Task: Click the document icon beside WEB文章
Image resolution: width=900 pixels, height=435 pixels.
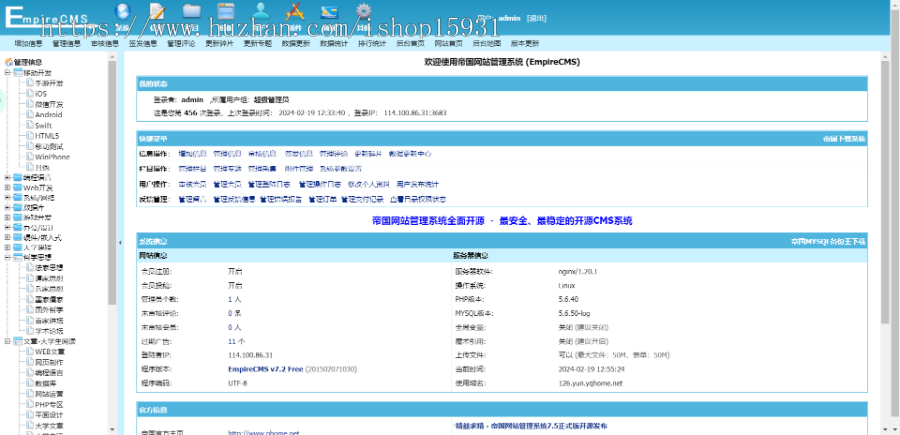Action: click(x=30, y=352)
